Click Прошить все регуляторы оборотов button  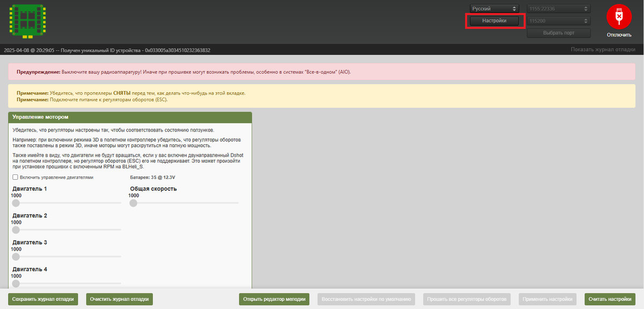click(467, 299)
